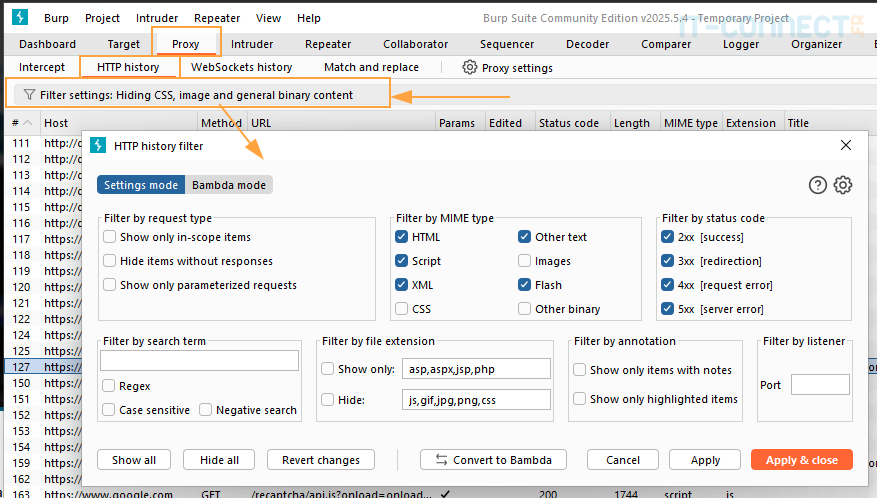Viewport: 877px width, 498px height.
Task: Click the Convert to Bambda button
Action: click(493, 460)
